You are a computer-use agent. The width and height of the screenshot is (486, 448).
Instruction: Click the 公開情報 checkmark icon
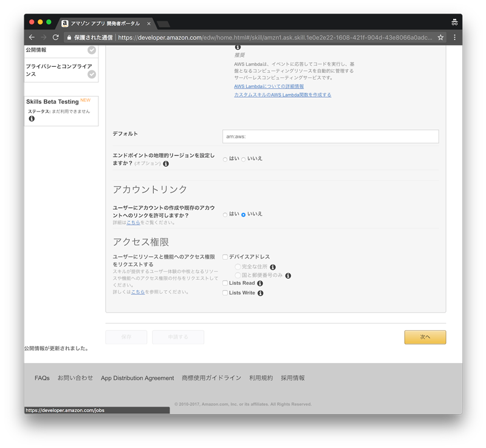tap(92, 50)
